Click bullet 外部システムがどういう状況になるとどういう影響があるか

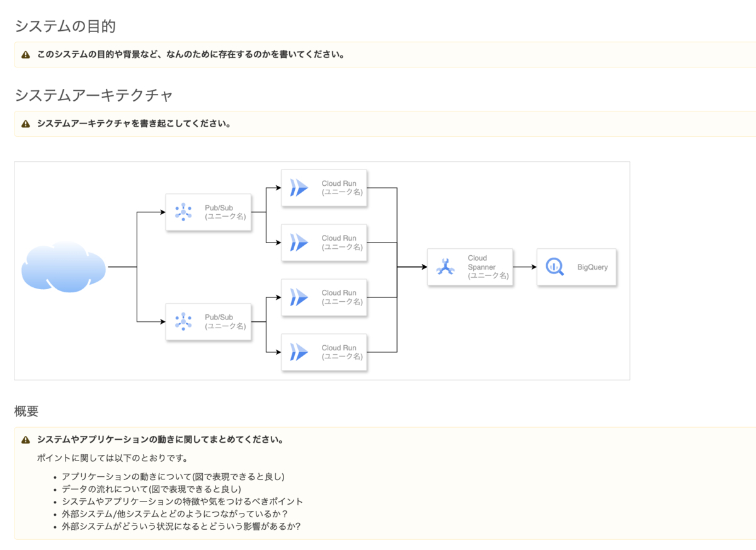coord(181,526)
